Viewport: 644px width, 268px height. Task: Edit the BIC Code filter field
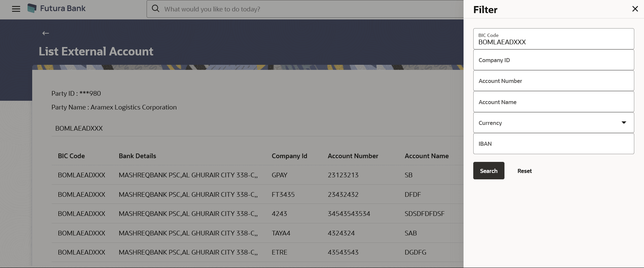pyautogui.click(x=553, y=39)
